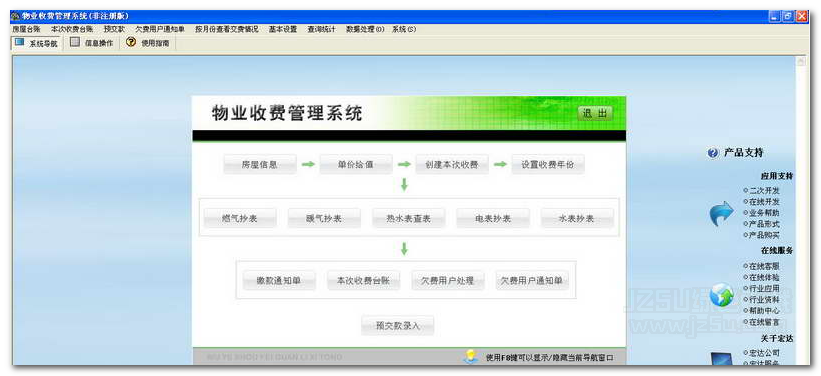Image resolution: width=821 pixels, height=376 pixels.
Task: Open 电表抄表 meter reading
Action: 493,218
